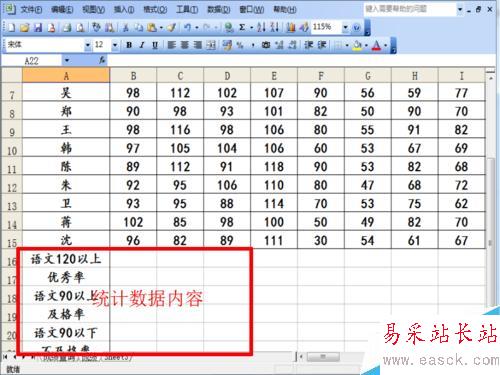The image size is (500, 375).
Task: Click the vertical scrollbar up arrow
Action: pos(491,78)
